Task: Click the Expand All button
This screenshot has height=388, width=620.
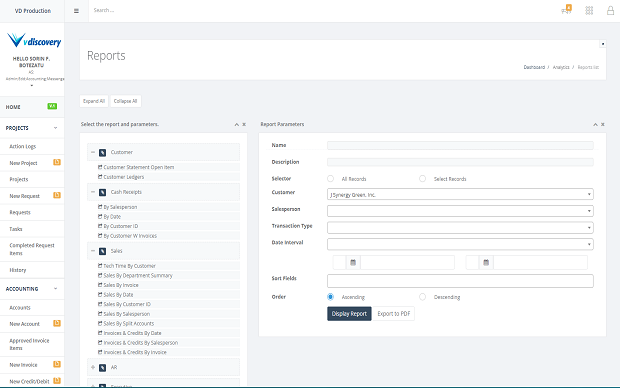Action: click(x=94, y=101)
